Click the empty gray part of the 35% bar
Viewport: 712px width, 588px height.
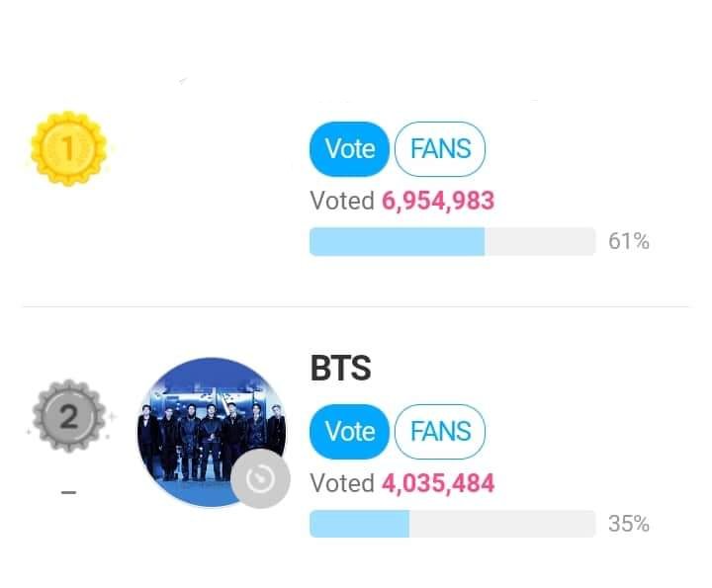coord(502,524)
